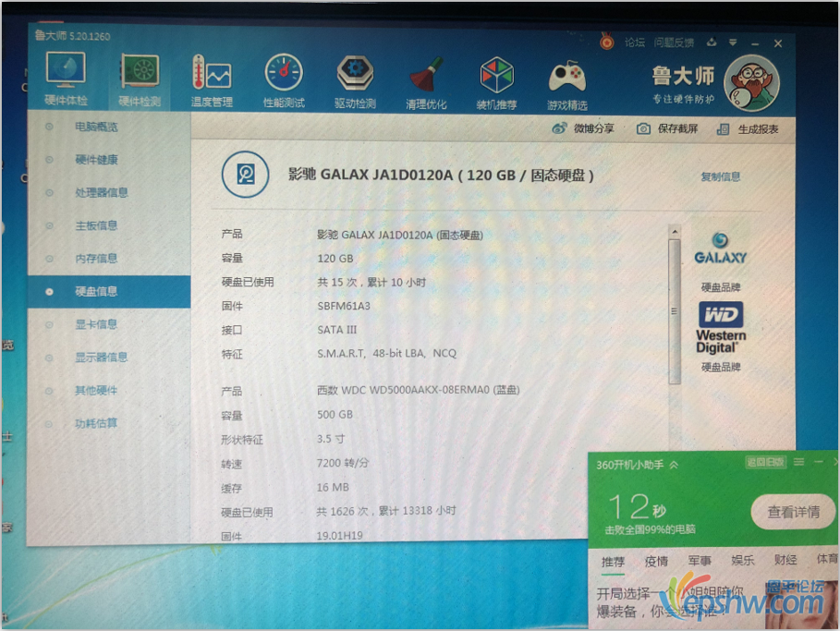Click the disk info vertical scrollbar thumb
840x631 pixels.
[675, 311]
